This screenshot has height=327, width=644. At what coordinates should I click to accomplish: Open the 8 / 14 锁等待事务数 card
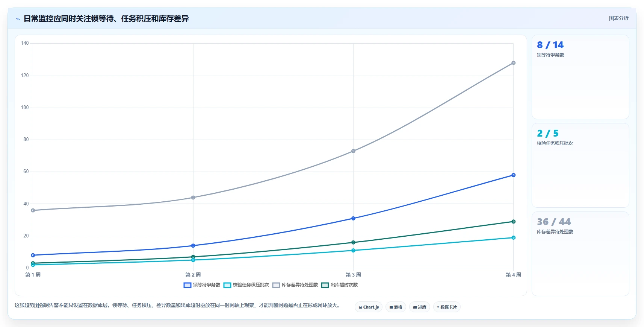[x=580, y=77]
